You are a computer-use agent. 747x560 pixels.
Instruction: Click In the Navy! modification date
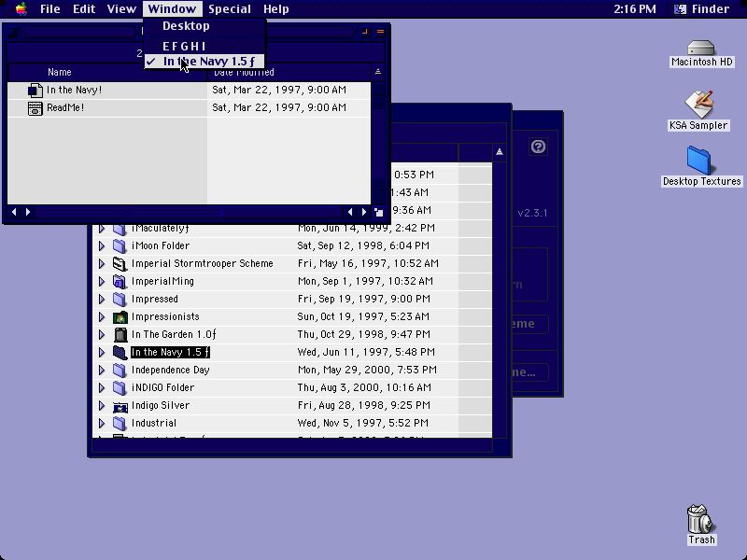(279, 90)
